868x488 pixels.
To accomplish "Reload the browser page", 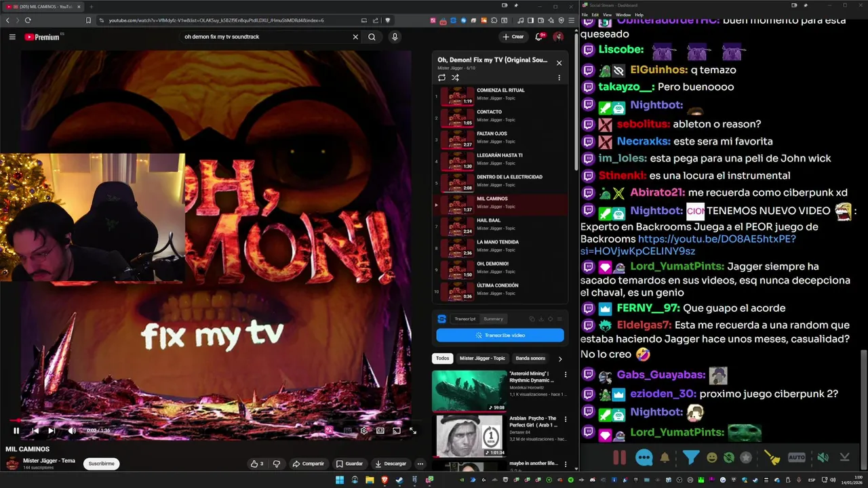I will click(x=28, y=20).
